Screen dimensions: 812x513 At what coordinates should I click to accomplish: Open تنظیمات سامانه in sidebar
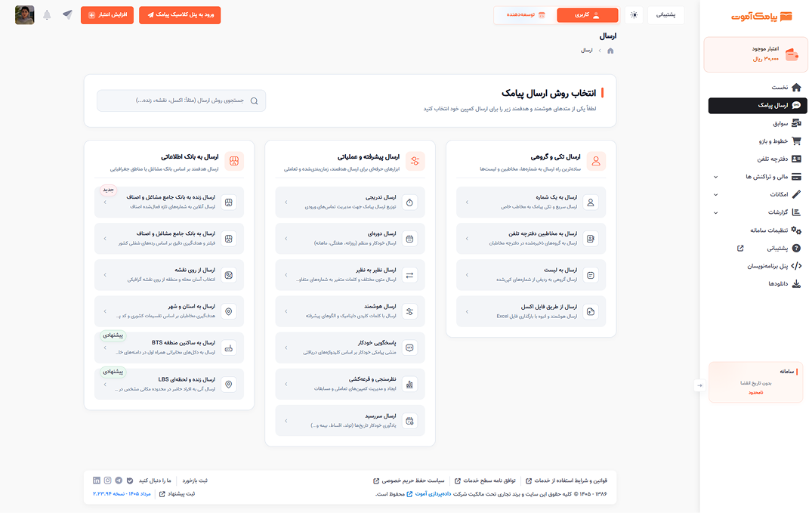[x=775, y=230]
